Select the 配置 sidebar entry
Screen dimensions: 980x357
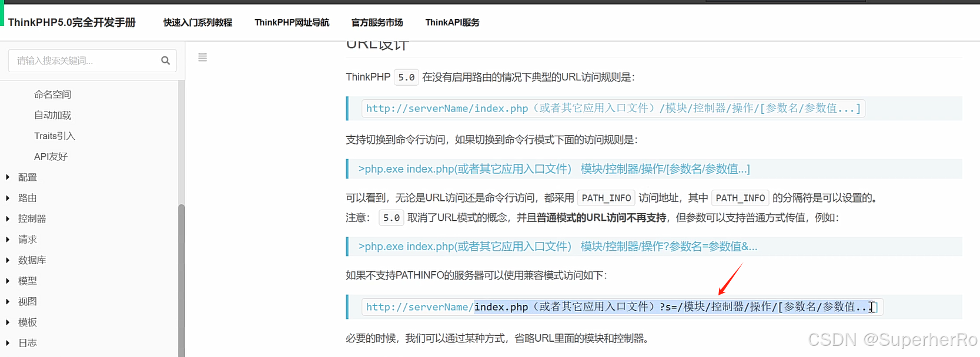pos(28,177)
